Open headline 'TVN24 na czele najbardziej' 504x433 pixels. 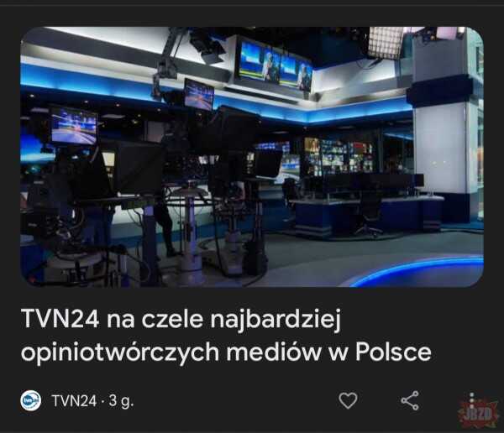coord(181,319)
